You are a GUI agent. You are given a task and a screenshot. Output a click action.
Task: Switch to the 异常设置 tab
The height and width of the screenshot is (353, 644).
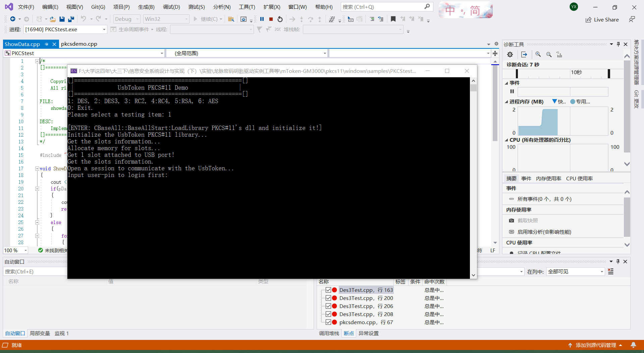(369, 334)
